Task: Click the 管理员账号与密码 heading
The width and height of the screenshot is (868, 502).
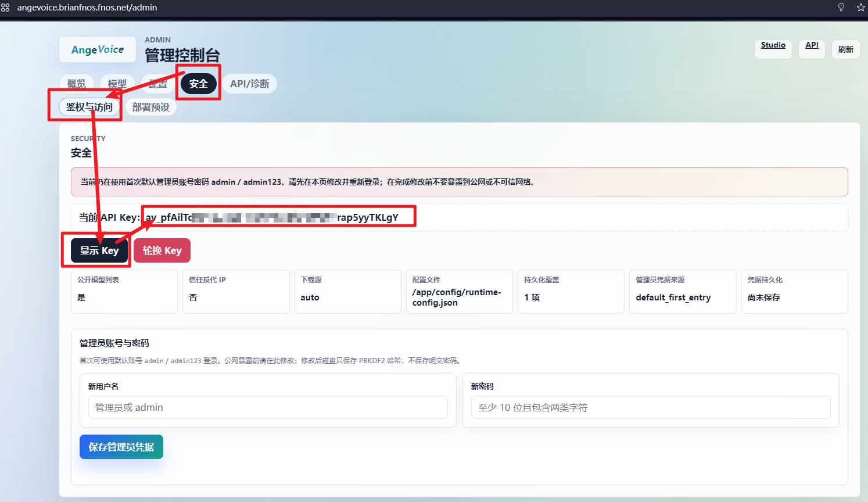Action: pyautogui.click(x=114, y=343)
